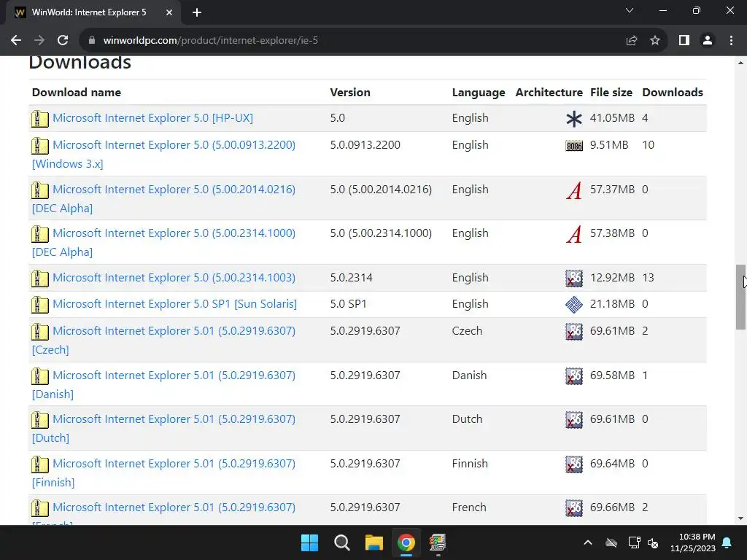Viewport: 747px width, 560px height.
Task: Click the zip icon beside Internet Explorer 5.0 [HP-UX]
Action: [x=40, y=119]
